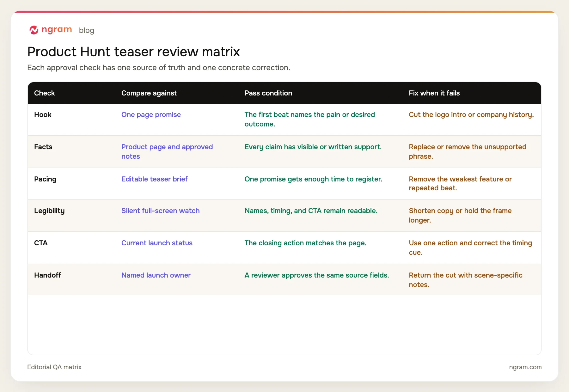This screenshot has height=392, width=569.
Task: Click 'Current launch status' cell
Action: click(157, 243)
